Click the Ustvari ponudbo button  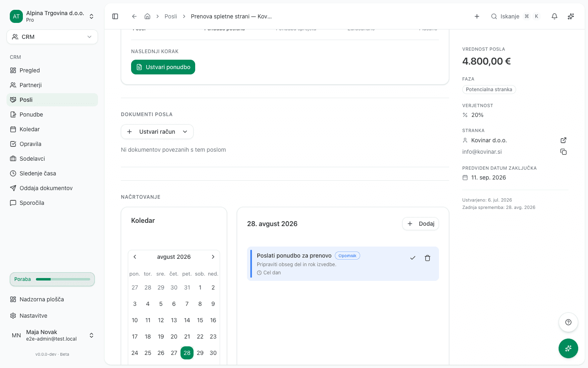[163, 67]
